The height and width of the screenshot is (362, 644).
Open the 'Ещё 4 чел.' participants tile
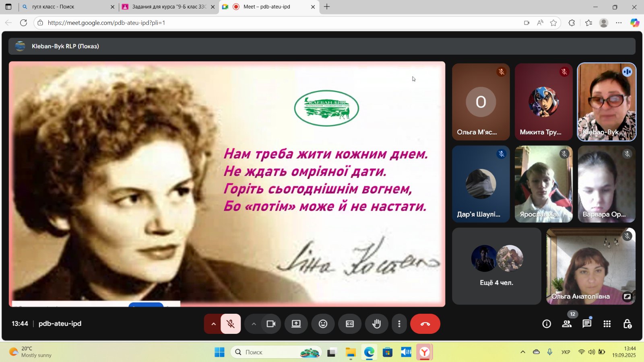click(x=496, y=266)
